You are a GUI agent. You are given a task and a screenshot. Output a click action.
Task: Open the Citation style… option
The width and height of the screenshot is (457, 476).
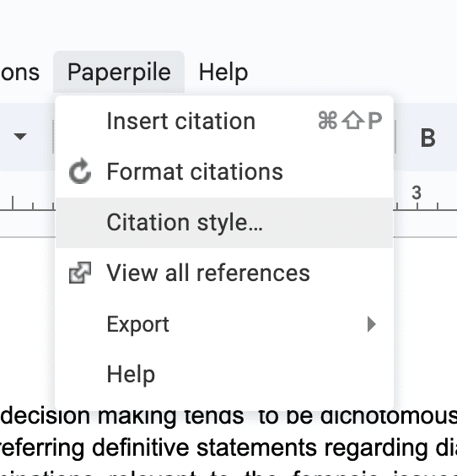(224, 223)
